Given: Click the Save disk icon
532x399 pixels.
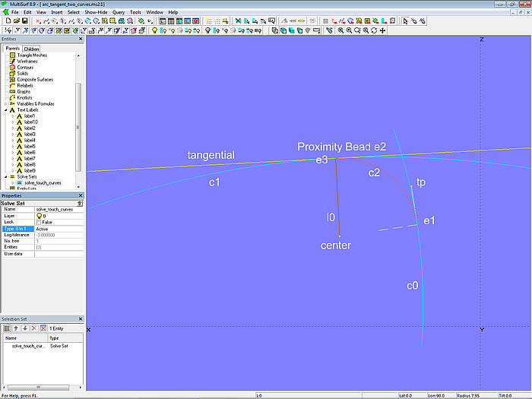Looking at the screenshot, I should (24, 21).
